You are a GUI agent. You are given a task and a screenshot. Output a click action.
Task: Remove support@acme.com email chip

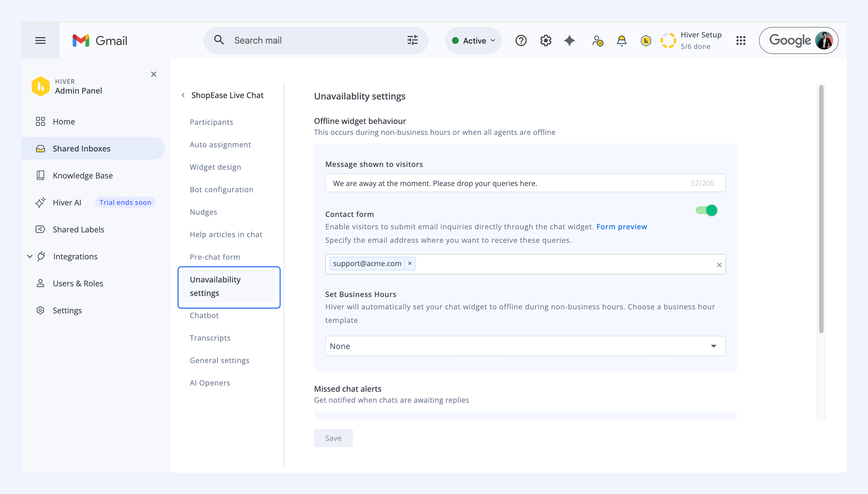pyautogui.click(x=410, y=263)
